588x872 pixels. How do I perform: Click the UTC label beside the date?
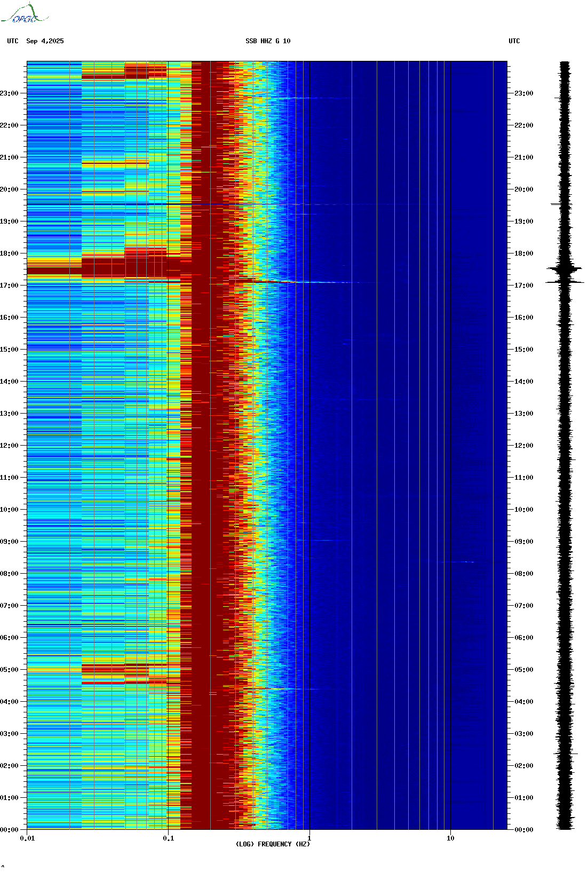(13, 41)
